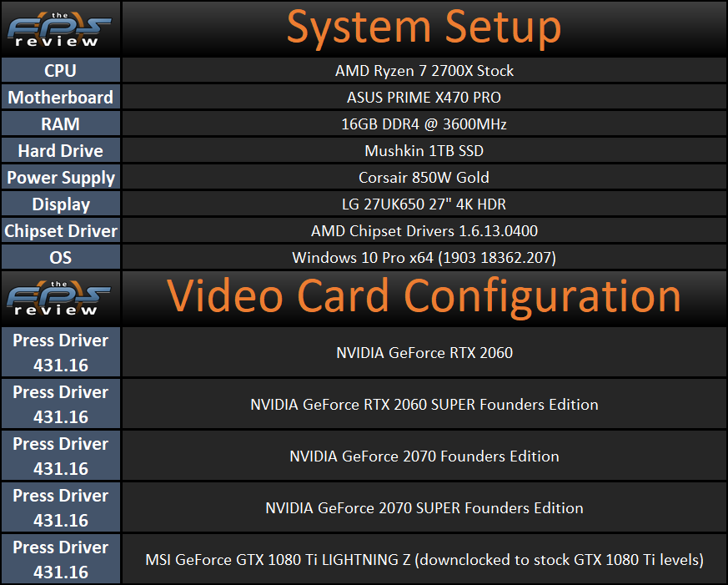The height and width of the screenshot is (585, 728).
Task: Select 'LG 27UK650 27" 4K HDR' value
Action: [424, 204]
